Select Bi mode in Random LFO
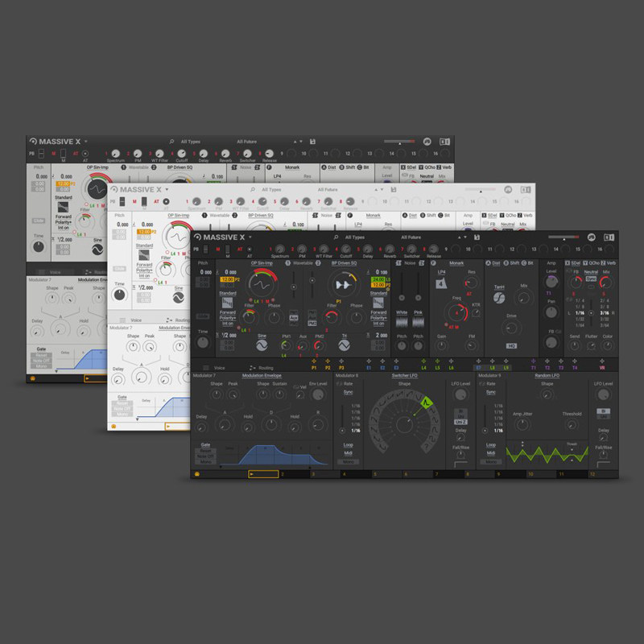The width and height of the screenshot is (644, 644). coord(603,411)
